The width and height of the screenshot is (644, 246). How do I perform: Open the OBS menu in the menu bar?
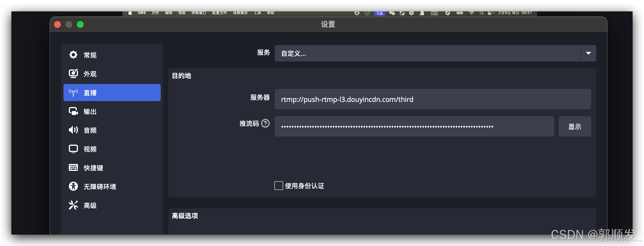click(142, 13)
